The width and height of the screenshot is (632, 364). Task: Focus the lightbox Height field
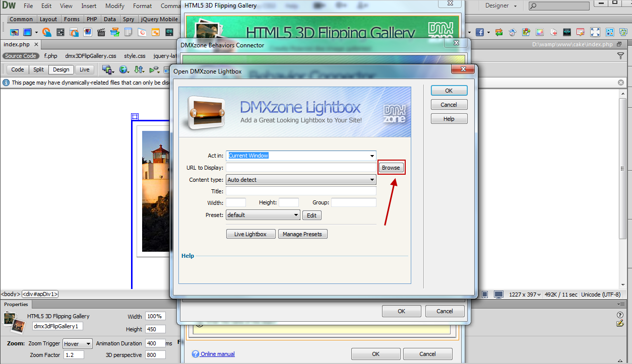click(x=289, y=202)
